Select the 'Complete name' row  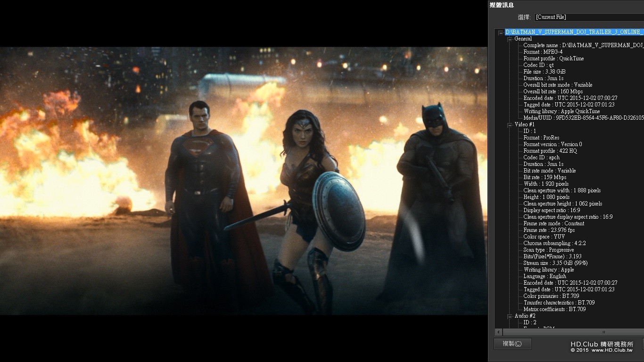pos(584,45)
